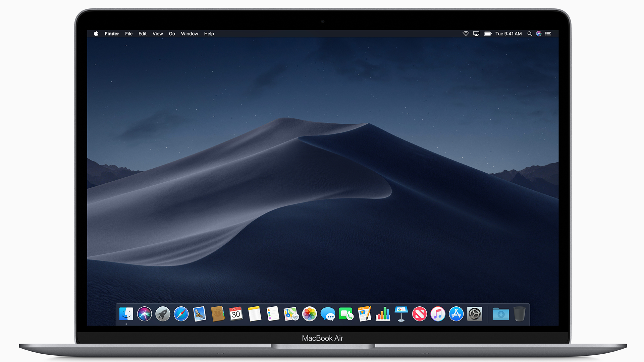
Task: Open the Apple menu
Action: pos(96,34)
